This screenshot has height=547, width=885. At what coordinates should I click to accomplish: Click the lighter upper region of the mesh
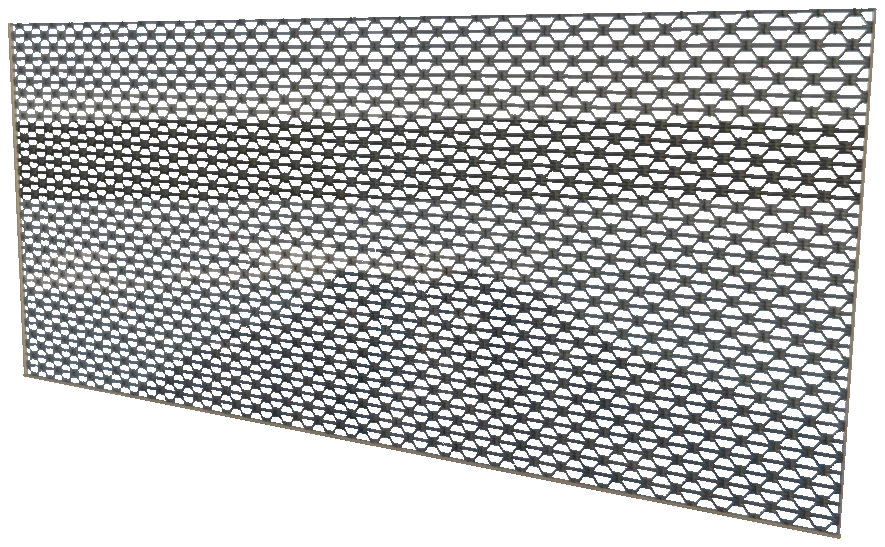[x=440, y=68]
